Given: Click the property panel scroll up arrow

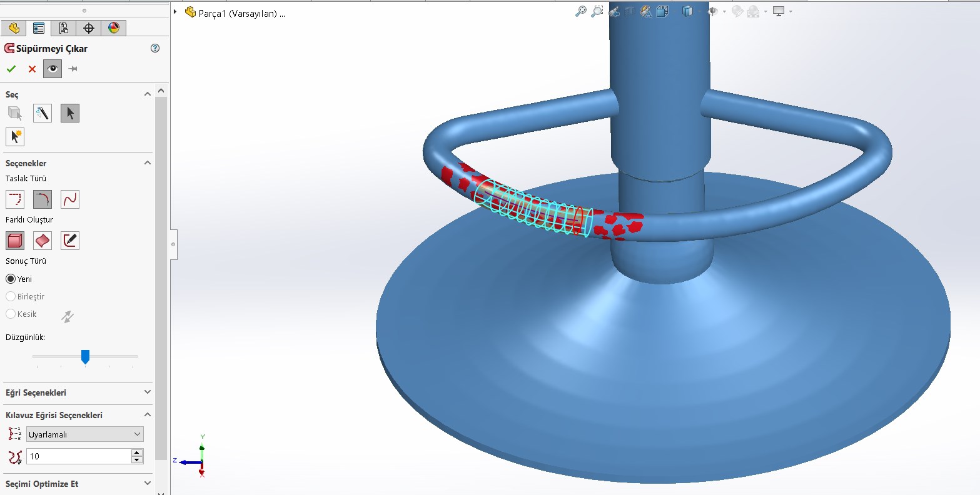Looking at the screenshot, I should coord(161,91).
